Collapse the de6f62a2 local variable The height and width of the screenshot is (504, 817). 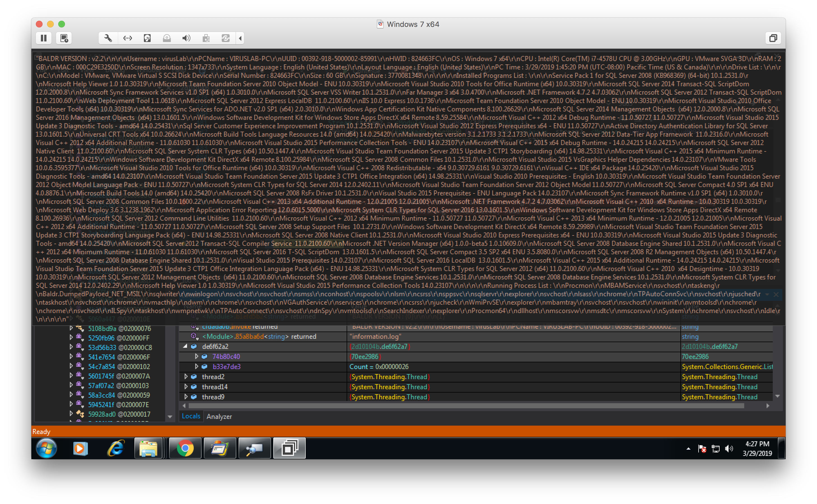coord(185,346)
